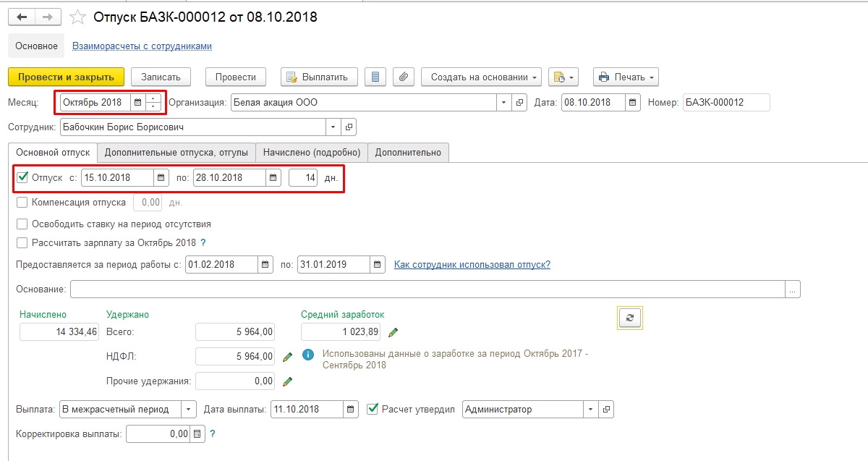Open the employee record for Бабочкин
The height and width of the screenshot is (461, 868).
point(349,127)
